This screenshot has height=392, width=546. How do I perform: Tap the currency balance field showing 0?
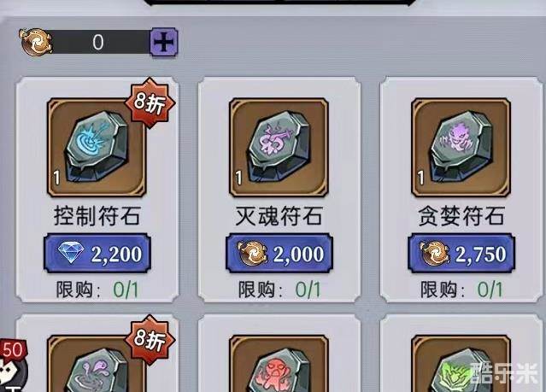point(98,43)
